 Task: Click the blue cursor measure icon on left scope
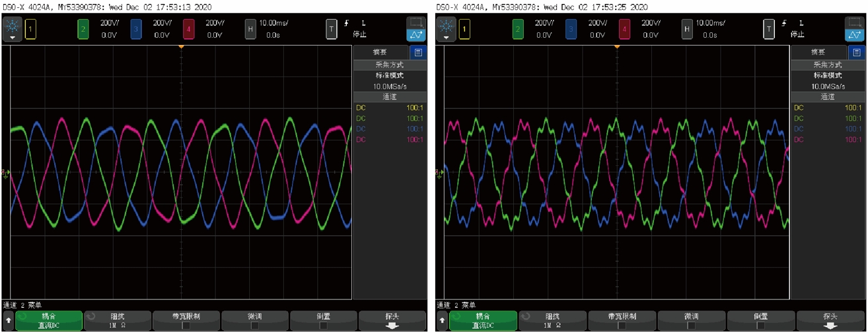pos(416,35)
